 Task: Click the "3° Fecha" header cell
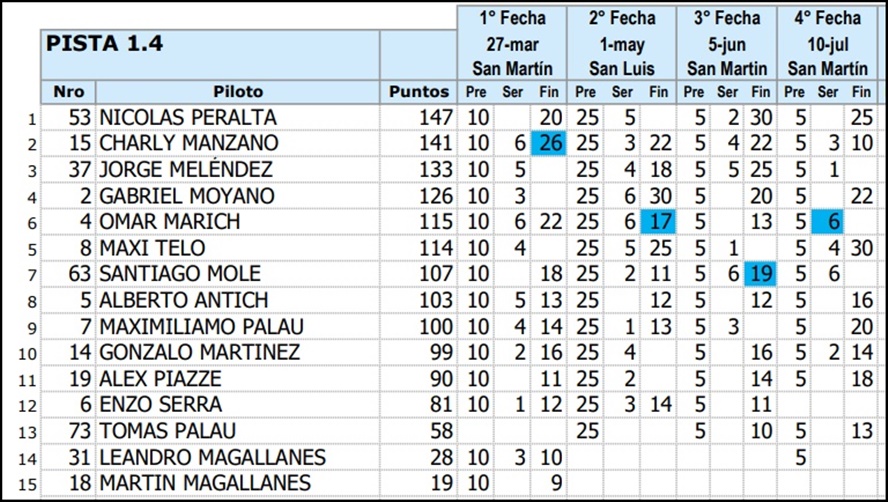click(x=725, y=18)
